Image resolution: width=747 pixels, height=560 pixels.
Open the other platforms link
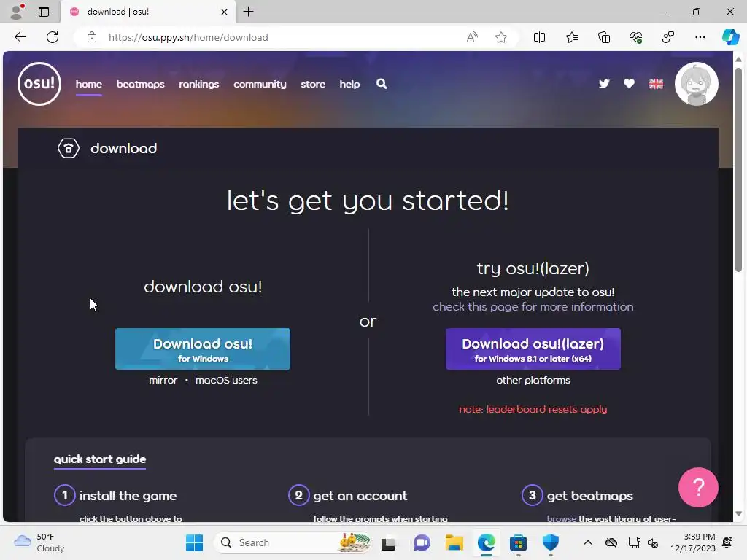[533, 380]
